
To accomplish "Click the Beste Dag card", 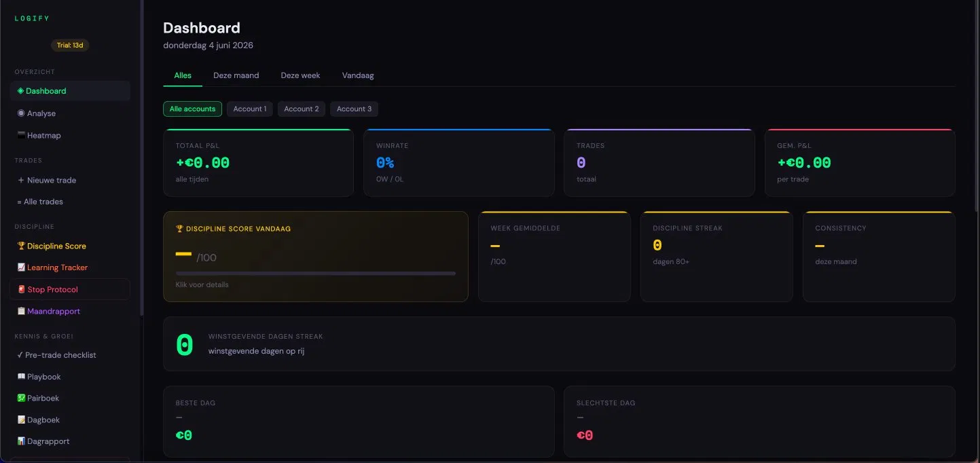I will coord(359,422).
